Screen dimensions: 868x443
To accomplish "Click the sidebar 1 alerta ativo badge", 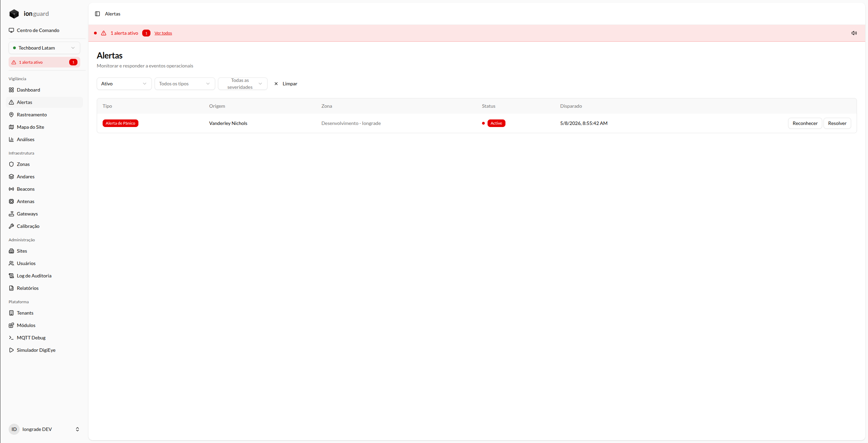I will coord(44,62).
